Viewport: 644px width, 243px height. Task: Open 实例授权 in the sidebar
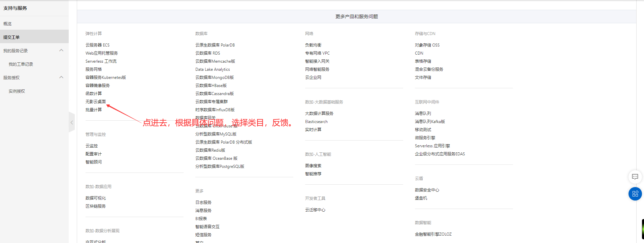point(17,91)
